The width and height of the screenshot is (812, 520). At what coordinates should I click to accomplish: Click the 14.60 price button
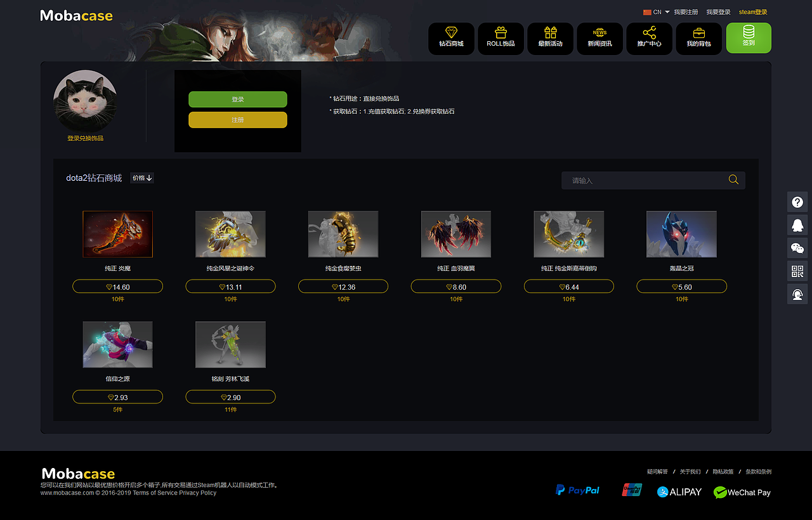tap(117, 287)
